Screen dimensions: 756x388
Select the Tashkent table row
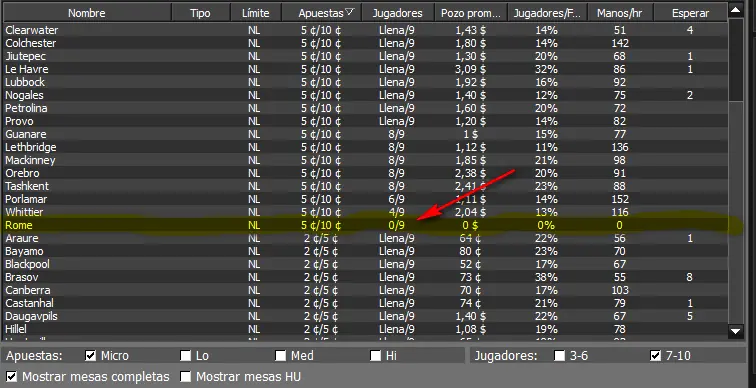click(365, 186)
